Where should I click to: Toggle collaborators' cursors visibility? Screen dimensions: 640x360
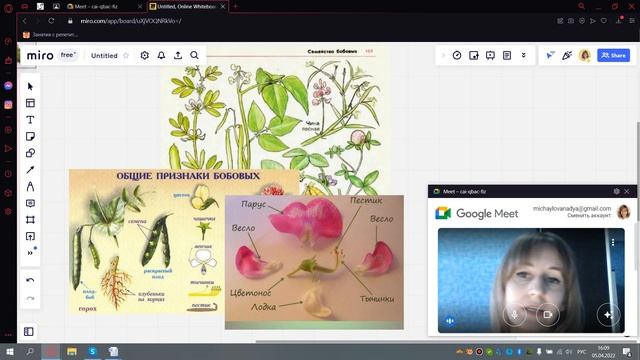click(550, 55)
